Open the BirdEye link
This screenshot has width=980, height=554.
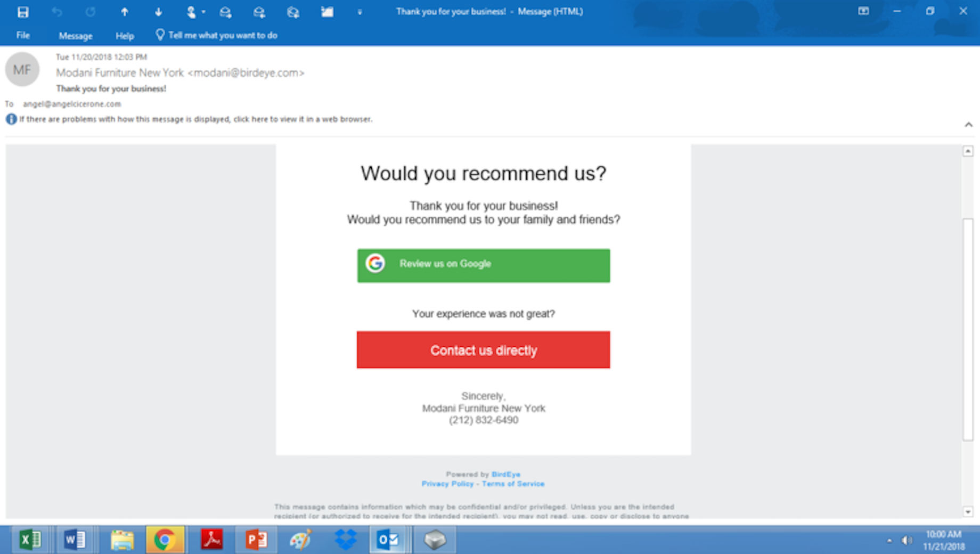point(506,474)
